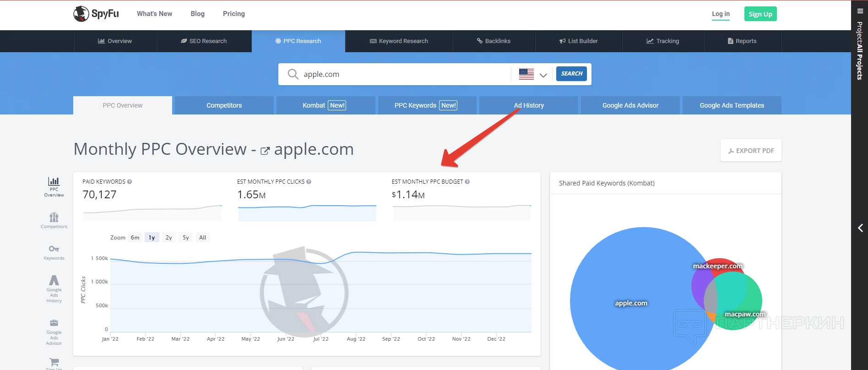Open the Reports tab
This screenshot has width=868, height=370.
[x=742, y=41]
